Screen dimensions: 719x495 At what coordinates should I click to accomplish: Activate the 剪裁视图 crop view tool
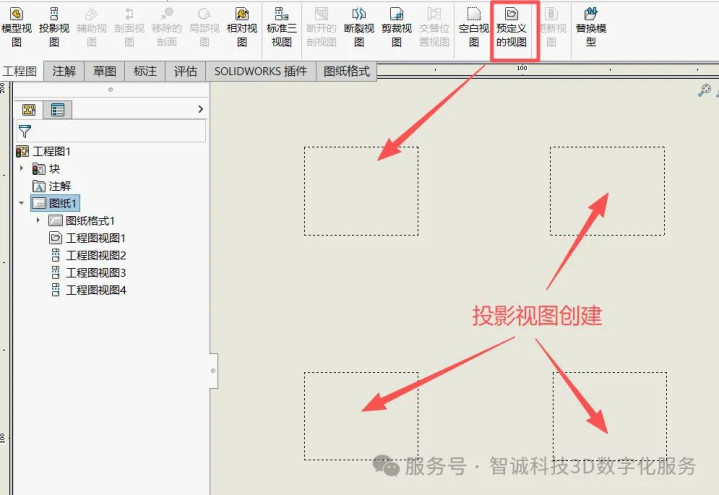coord(397,28)
